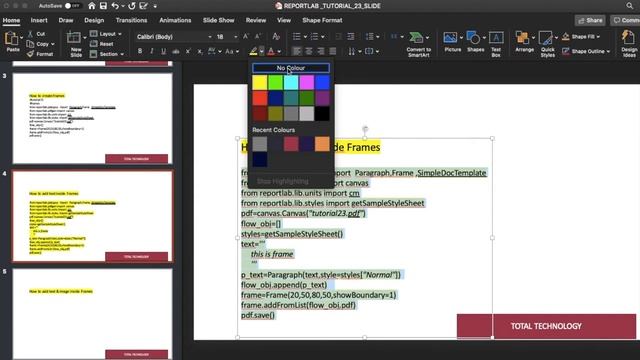Switch to the Insert tab

[x=39, y=20]
